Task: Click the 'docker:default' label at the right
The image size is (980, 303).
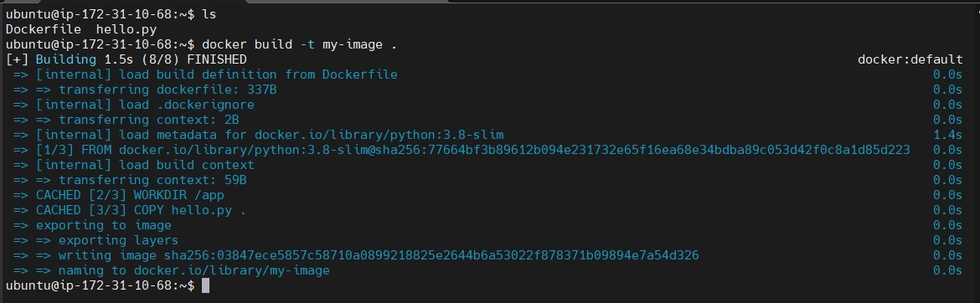Action: (x=910, y=59)
